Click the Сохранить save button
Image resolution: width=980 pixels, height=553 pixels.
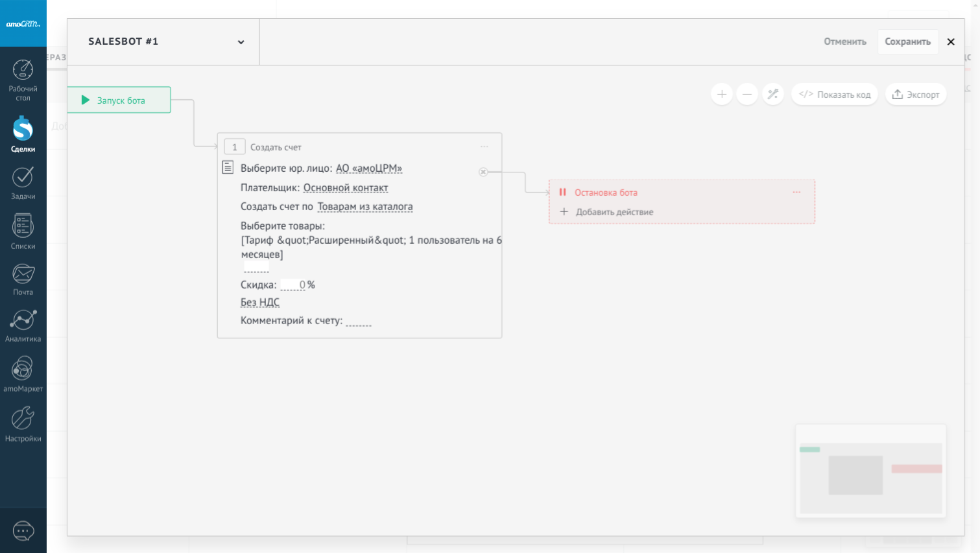(907, 41)
